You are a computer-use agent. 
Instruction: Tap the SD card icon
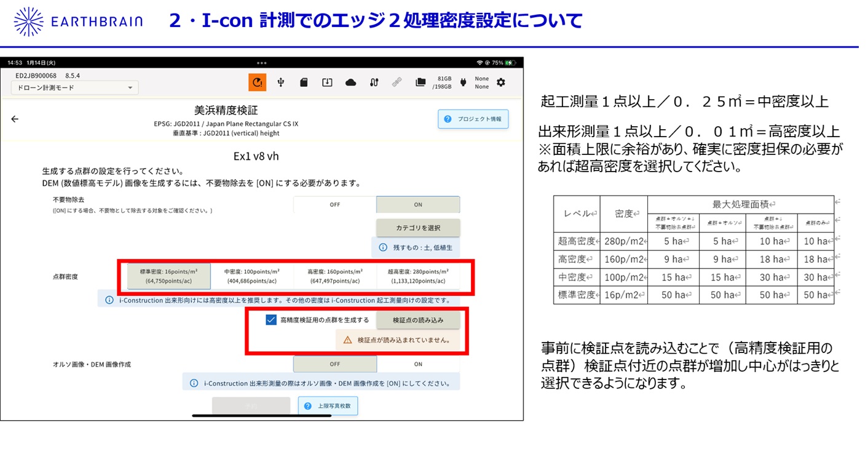pyautogui.click(x=304, y=82)
